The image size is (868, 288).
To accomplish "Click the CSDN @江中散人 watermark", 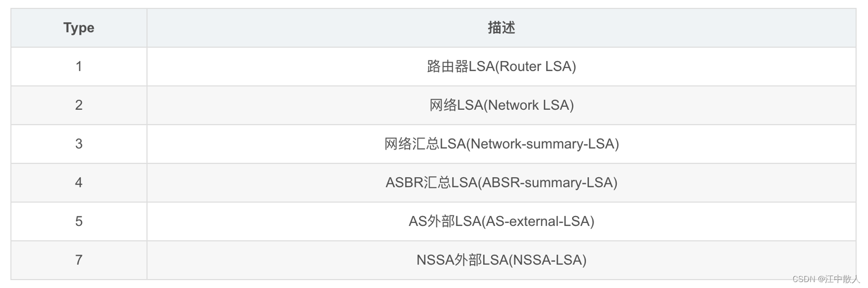I will point(826,279).
